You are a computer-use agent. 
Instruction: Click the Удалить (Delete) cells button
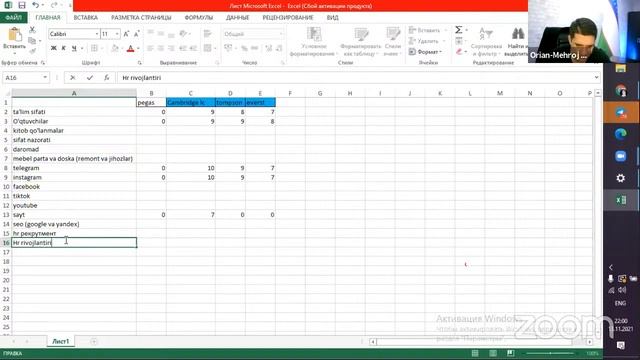click(x=426, y=41)
